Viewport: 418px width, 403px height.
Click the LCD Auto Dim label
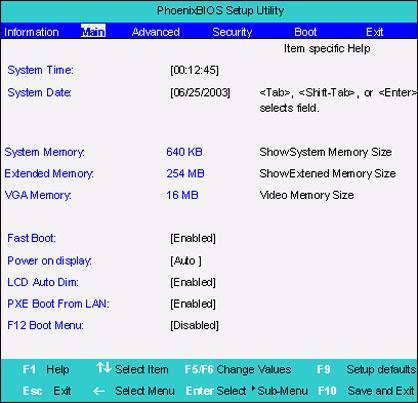coord(43,282)
